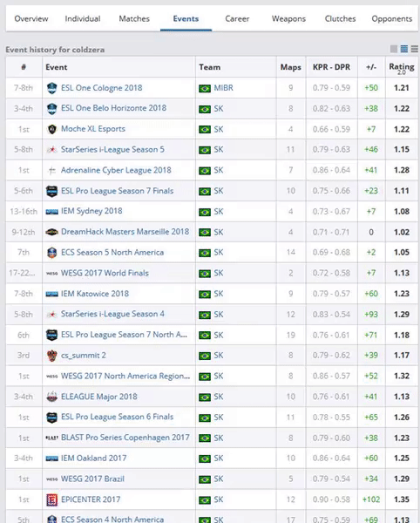Open the Overview tab
Image resolution: width=420 pixels, height=523 pixels.
click(x=31, y=18)
